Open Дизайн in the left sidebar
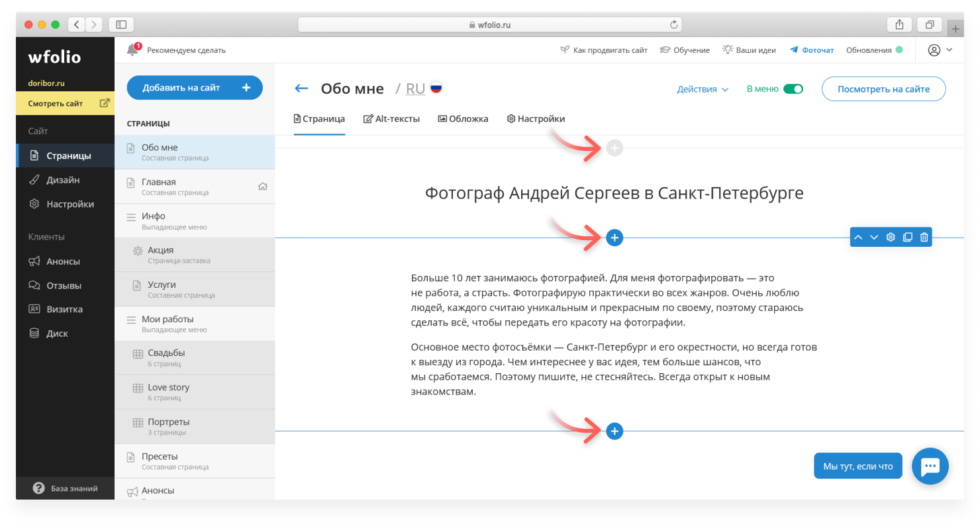Screen dimensions: 980x528 click(x=65, y=180)
